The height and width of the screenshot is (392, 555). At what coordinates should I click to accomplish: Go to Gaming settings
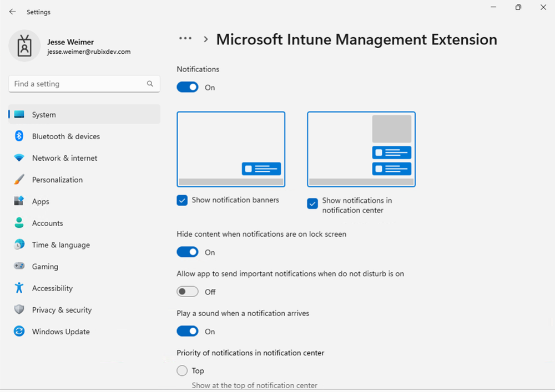coord(84,266)
